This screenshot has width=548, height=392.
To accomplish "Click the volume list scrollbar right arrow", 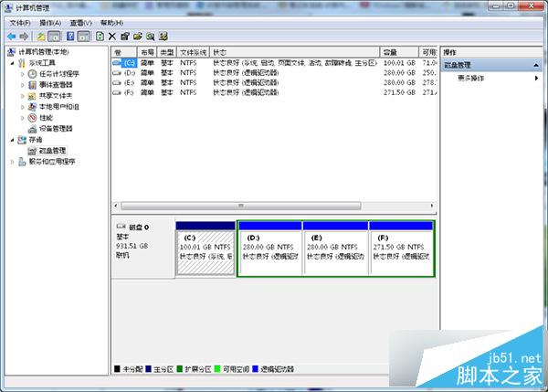I will pos(432,206).
